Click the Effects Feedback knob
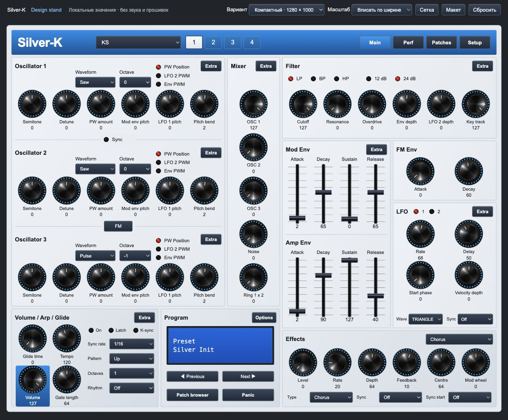 coord(406,362)
